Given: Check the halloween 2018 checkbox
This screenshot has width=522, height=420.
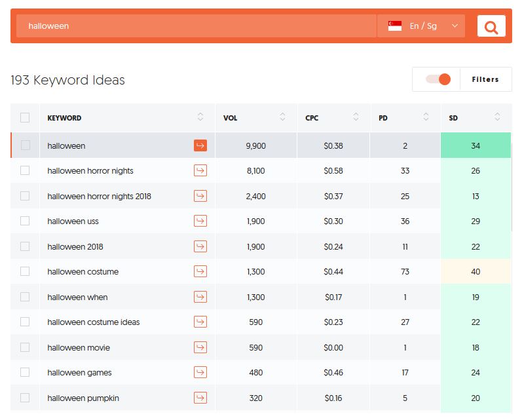Looking at the screenshot, I should pyautogui.click(x=25, y=246).
